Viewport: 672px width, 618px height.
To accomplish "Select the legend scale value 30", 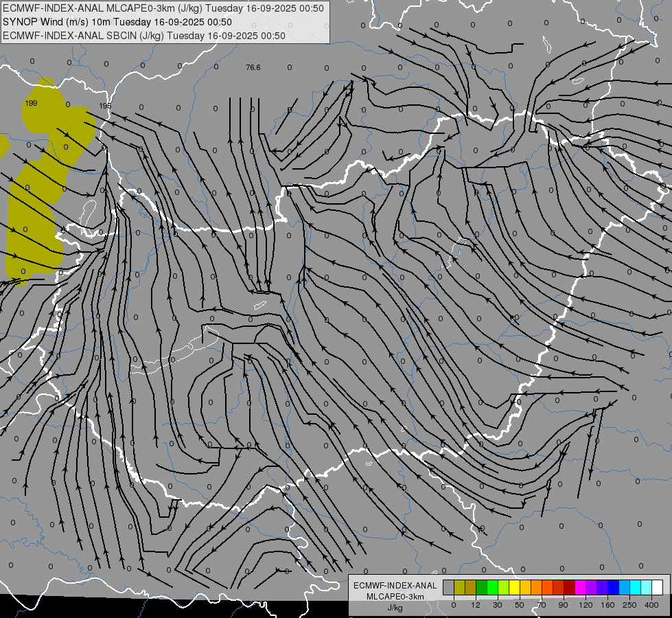I will tap(498, 605).
